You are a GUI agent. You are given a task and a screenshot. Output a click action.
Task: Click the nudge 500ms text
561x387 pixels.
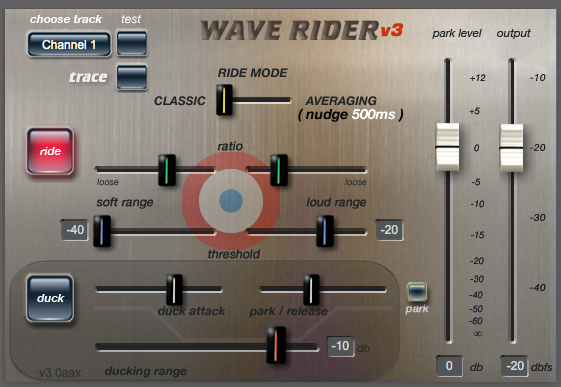click(x=351, y=114)
